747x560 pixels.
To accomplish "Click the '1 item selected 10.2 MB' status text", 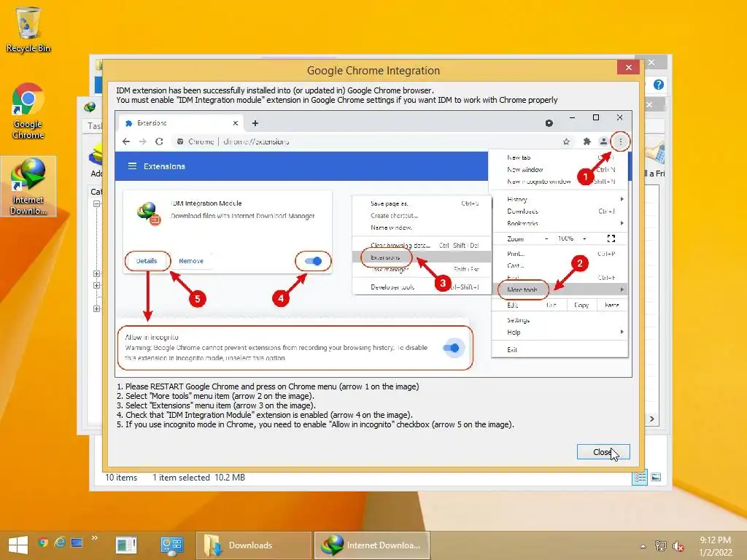I will pyautogui.click(x=198, y=477).
